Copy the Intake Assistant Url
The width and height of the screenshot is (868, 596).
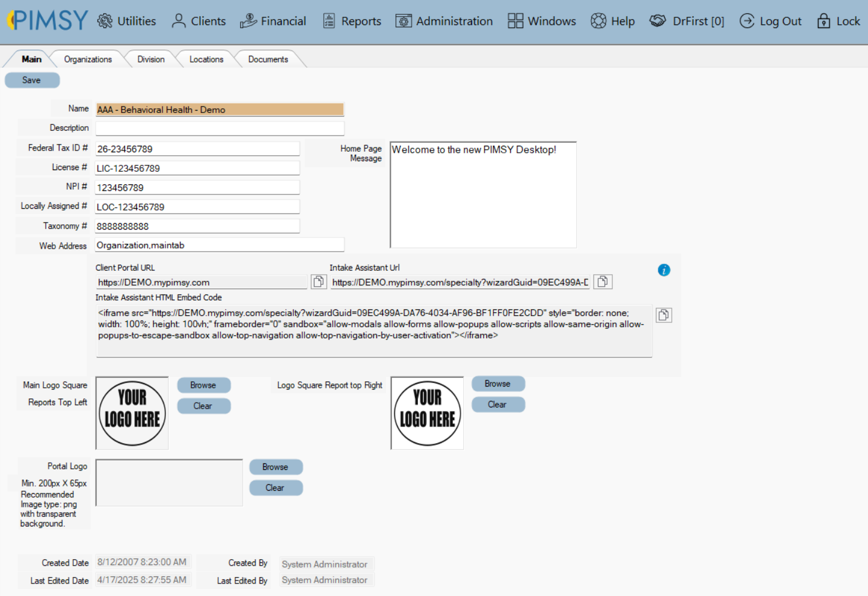603,281
